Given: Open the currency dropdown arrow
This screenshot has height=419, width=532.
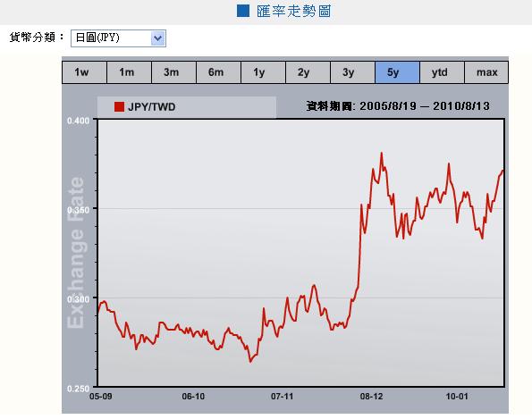Looking at the screenshot, I should 157,38.
